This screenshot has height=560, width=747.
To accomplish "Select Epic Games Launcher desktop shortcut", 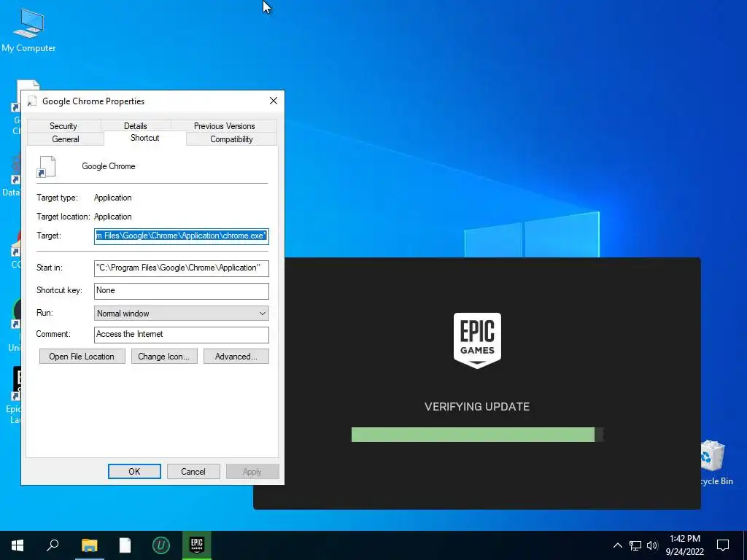I will pyautogui.click(x=15, y=395).
